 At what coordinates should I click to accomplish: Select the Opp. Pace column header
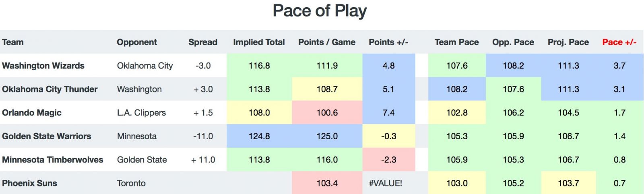point(513,42)
